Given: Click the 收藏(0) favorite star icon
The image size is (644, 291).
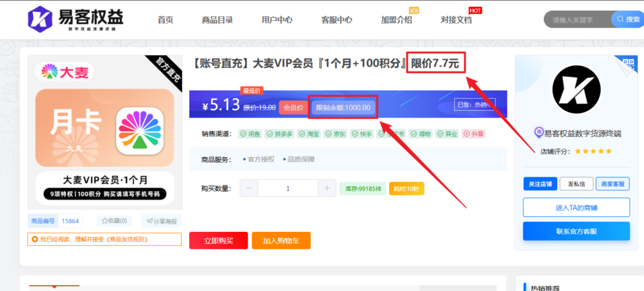Looking at the screenshot, I should point(104,221).
